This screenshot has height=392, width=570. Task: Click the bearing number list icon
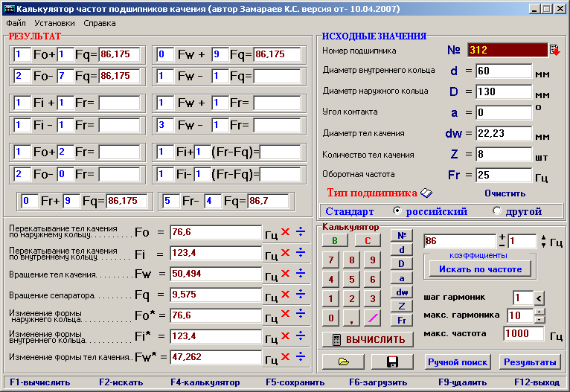[x=554, y=51]
